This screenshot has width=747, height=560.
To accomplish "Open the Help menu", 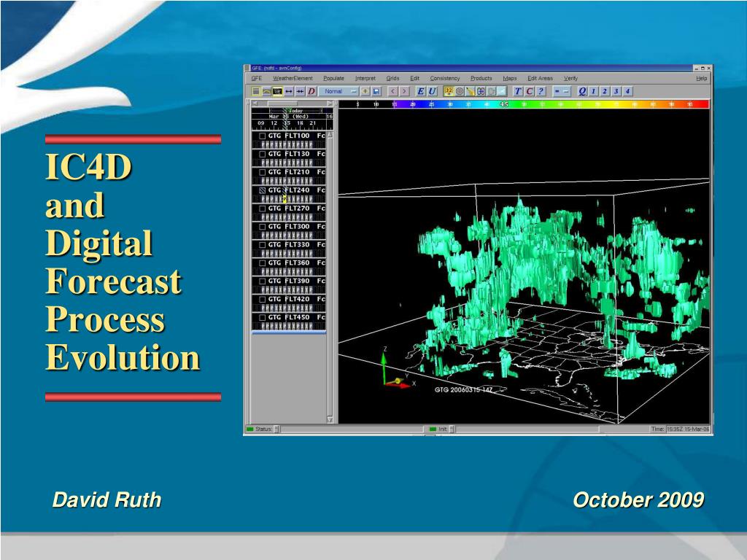I will pyautogui.click(x=701, y=78).
